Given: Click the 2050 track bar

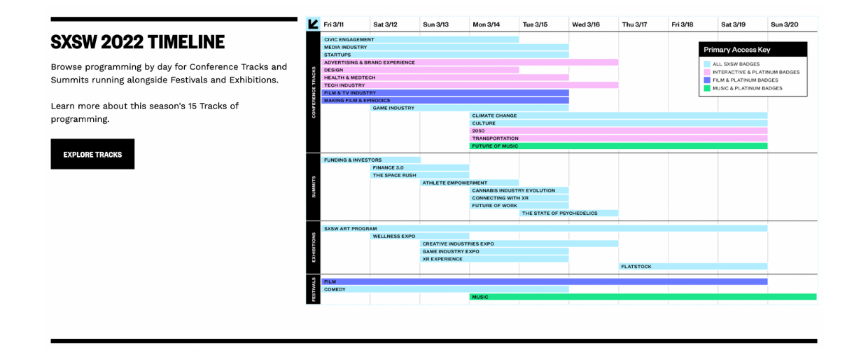Looking at the screenshot, I should 619,131.
